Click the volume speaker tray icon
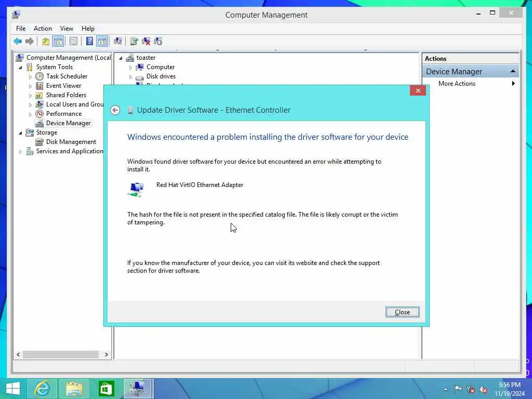The image size is (532, 399). point(483,389)
